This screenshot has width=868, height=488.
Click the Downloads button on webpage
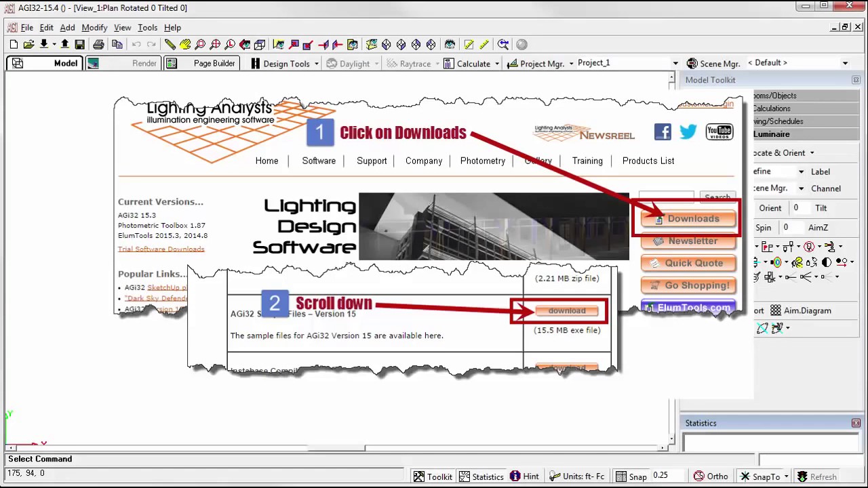coord(688,219)
